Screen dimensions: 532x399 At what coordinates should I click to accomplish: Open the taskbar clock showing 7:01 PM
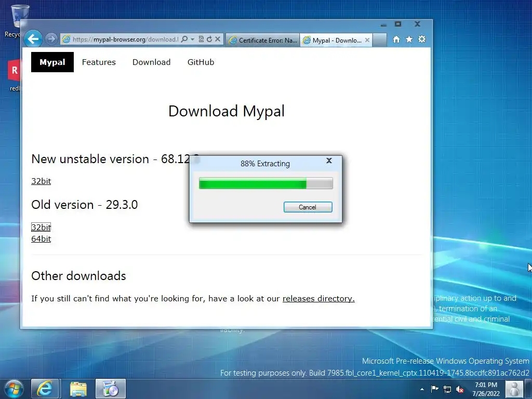coord(486,389)
